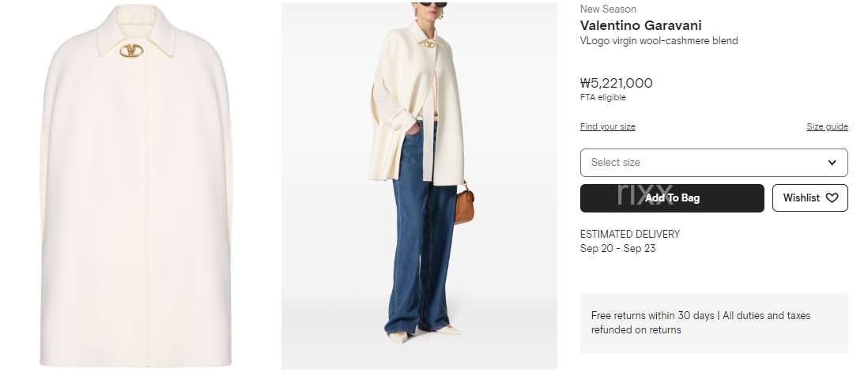
Task: View the model wearing the cape image
Action: pos(419,186)
